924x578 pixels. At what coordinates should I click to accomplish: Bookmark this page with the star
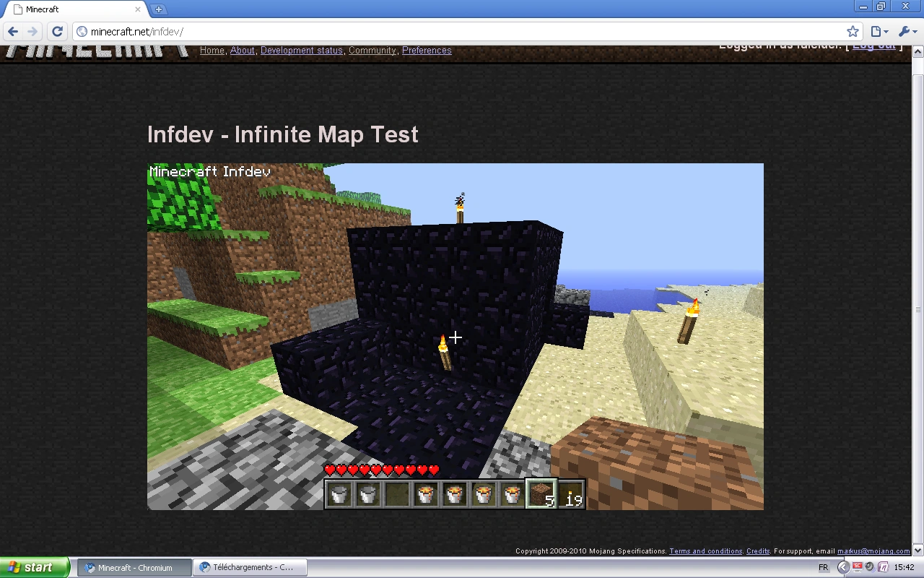[853, 31]
